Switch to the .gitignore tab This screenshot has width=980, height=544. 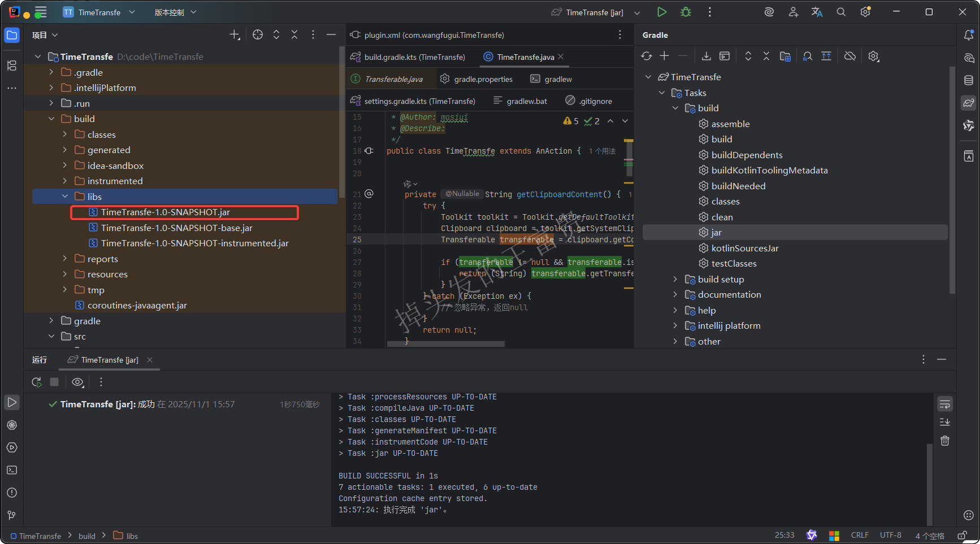click(x=588, y=101)
